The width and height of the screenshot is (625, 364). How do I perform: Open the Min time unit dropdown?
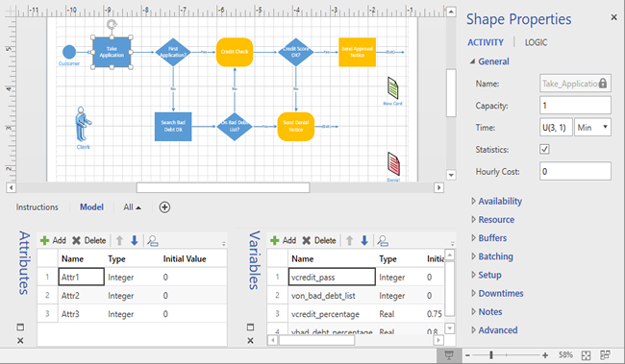coord(592,128)
